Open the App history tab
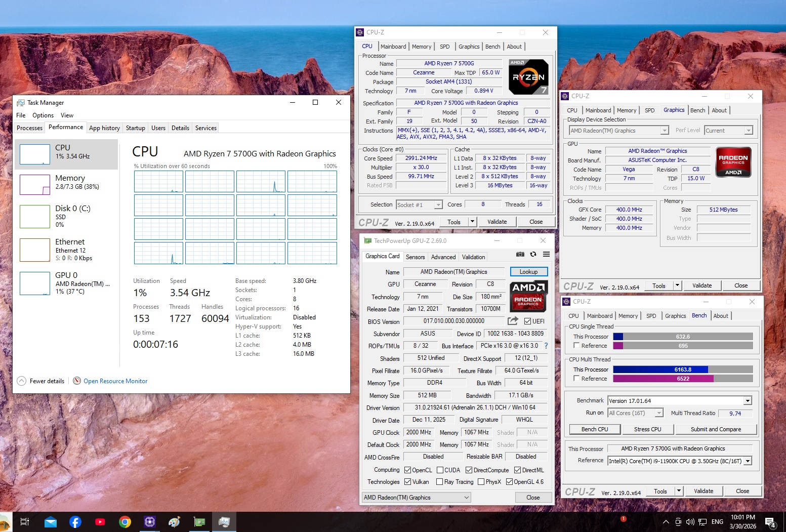The image size is (786, 532). [x=104, y=128]
